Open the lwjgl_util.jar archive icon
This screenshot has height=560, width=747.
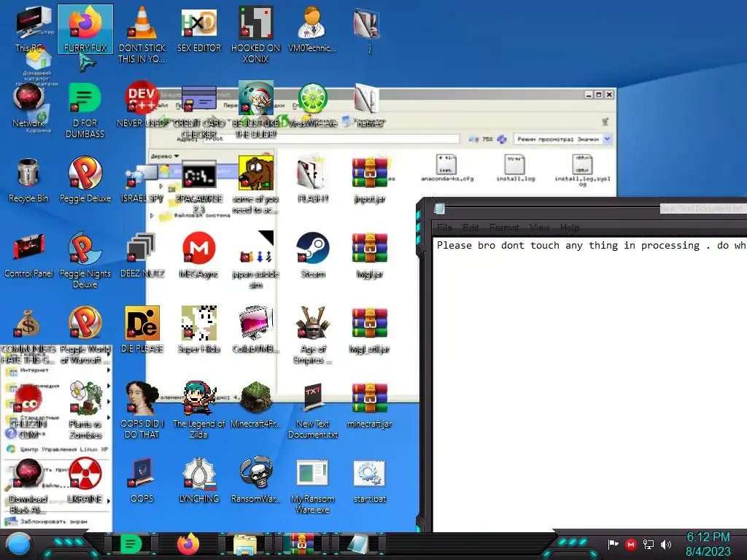(370, 330)
